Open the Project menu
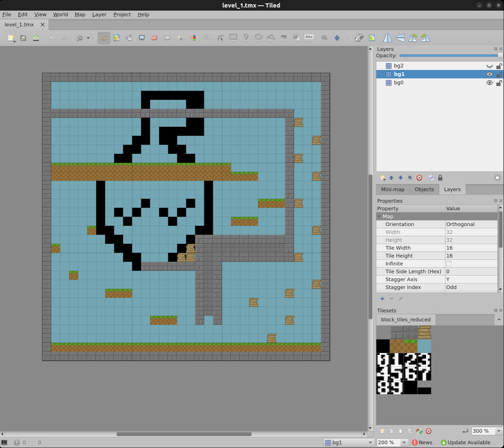504x448 pixels. point(122,14)
